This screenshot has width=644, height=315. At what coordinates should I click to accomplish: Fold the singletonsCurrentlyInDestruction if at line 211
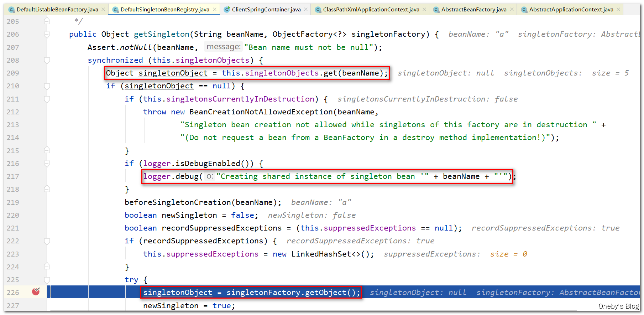tap(47, 99)
